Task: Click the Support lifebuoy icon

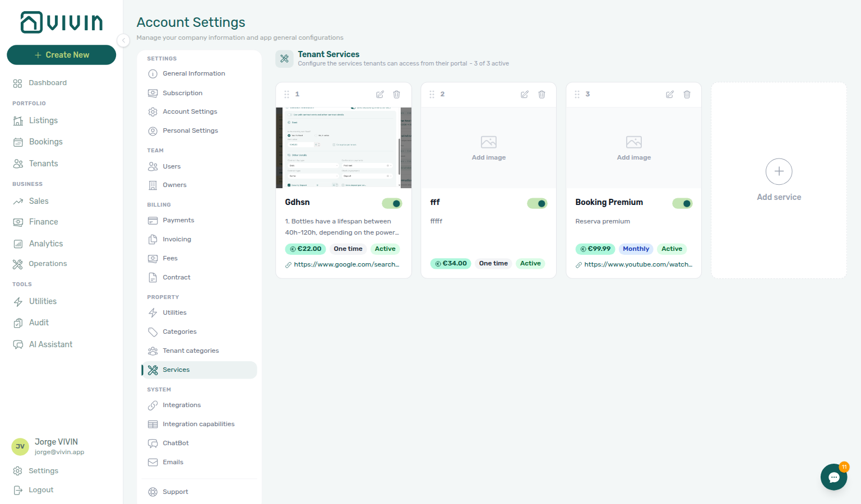Action: 152,492
